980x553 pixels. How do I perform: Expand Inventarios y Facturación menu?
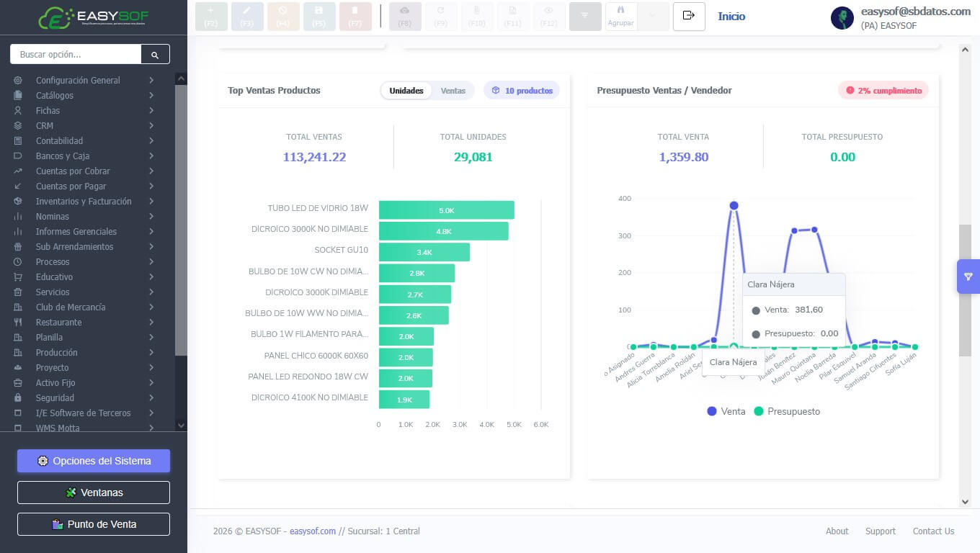coord(84,202)
